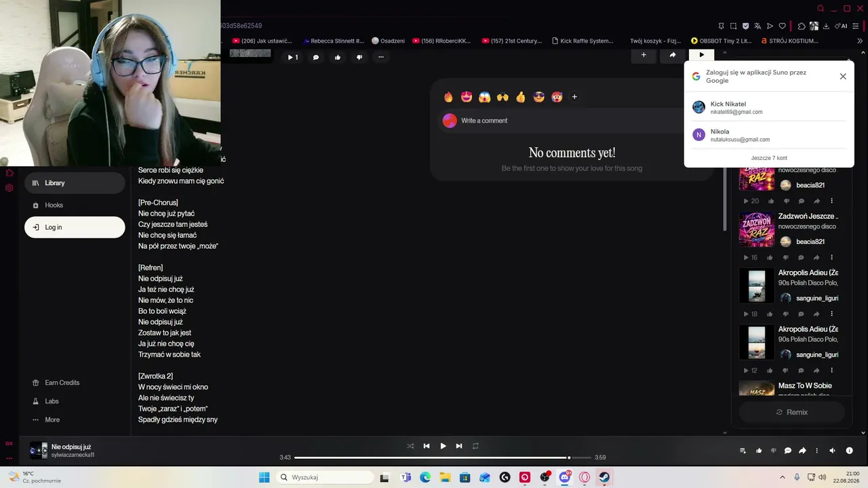
Task: Add the page to favorites with heart icon
Action: 782,26
